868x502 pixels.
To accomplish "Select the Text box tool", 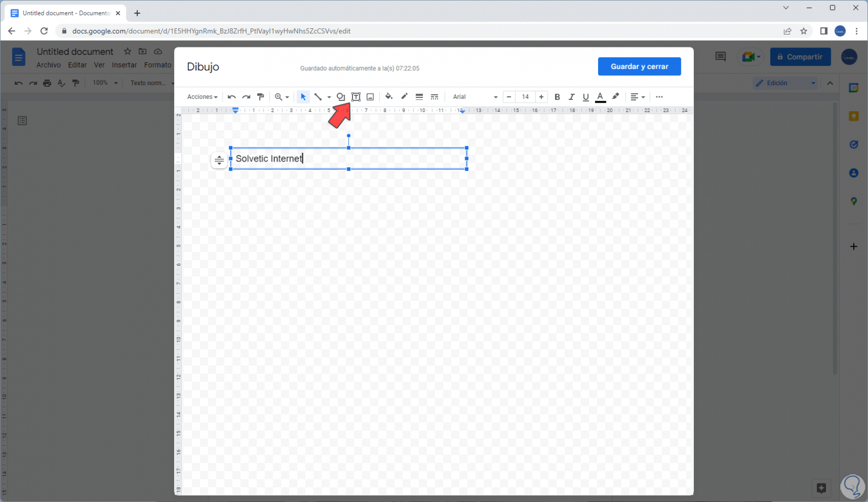I will (x=356, y=97).
